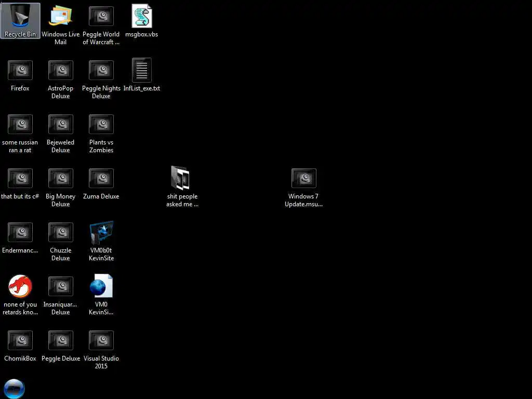Click the 'some russian ran a rat' icon

(20, 133)
